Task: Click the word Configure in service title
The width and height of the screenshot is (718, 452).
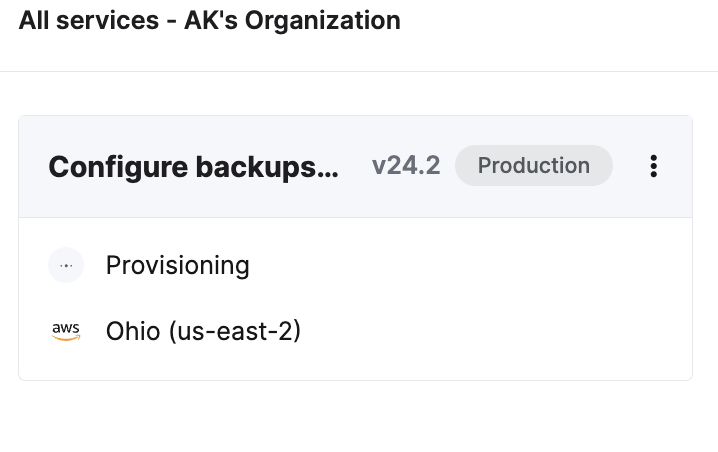Action: [x=112, y=167]
